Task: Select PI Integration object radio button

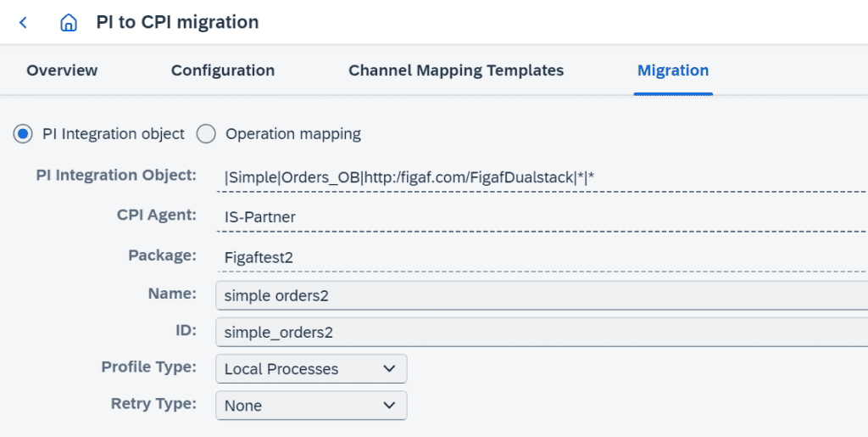Action: tap(23, 134)
